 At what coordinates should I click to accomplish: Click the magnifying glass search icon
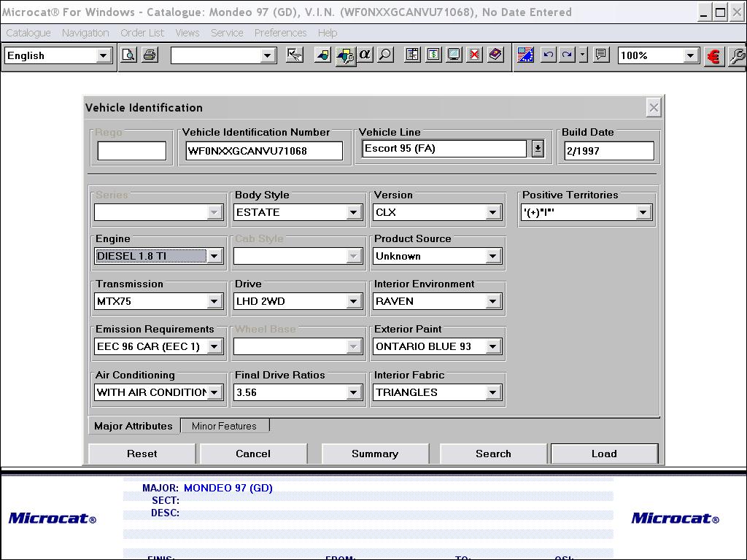384,55
